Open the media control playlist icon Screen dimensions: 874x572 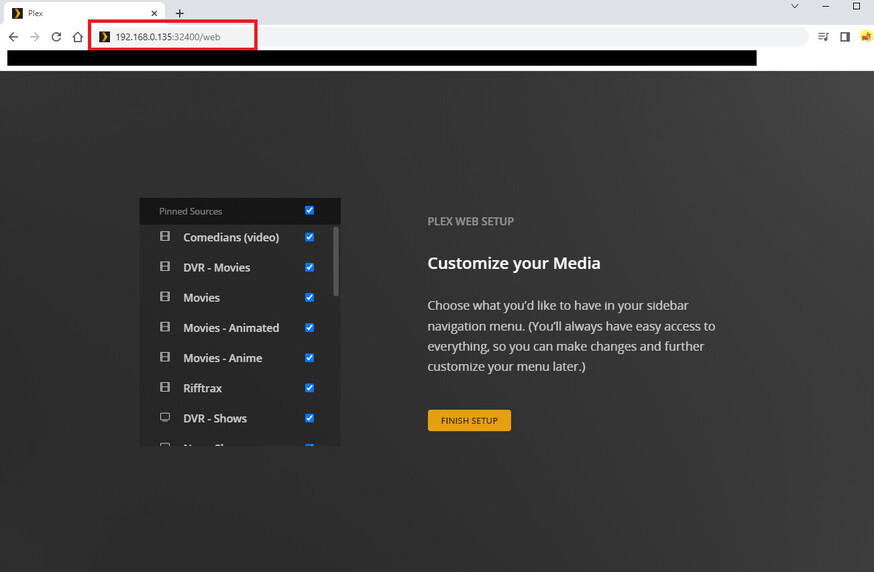tap(823, 37)
